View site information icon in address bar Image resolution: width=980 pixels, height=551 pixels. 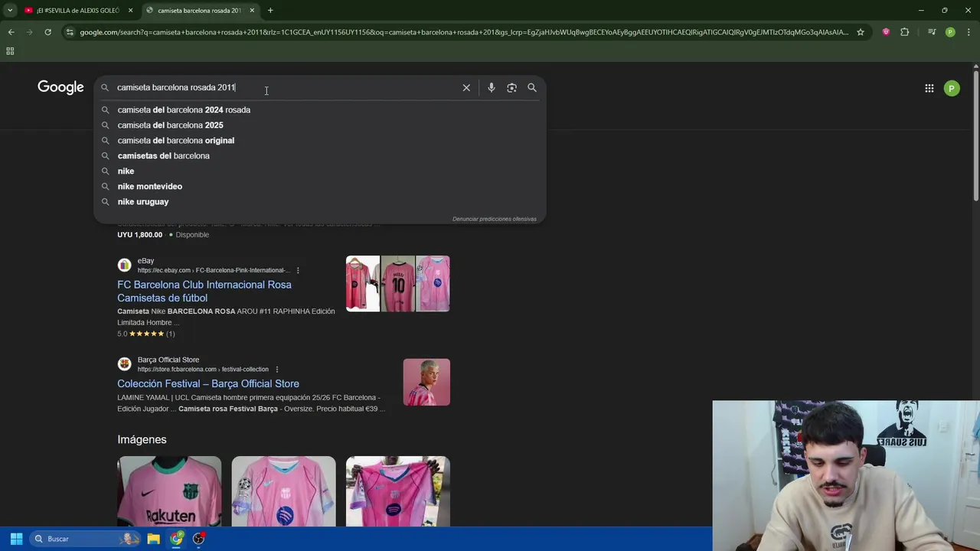70,32
